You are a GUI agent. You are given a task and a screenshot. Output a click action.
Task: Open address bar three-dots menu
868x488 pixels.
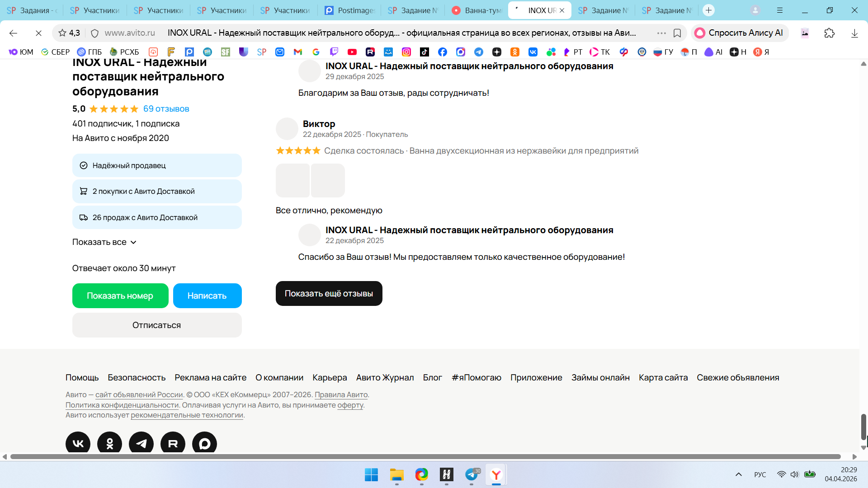[x=661, y=33]
